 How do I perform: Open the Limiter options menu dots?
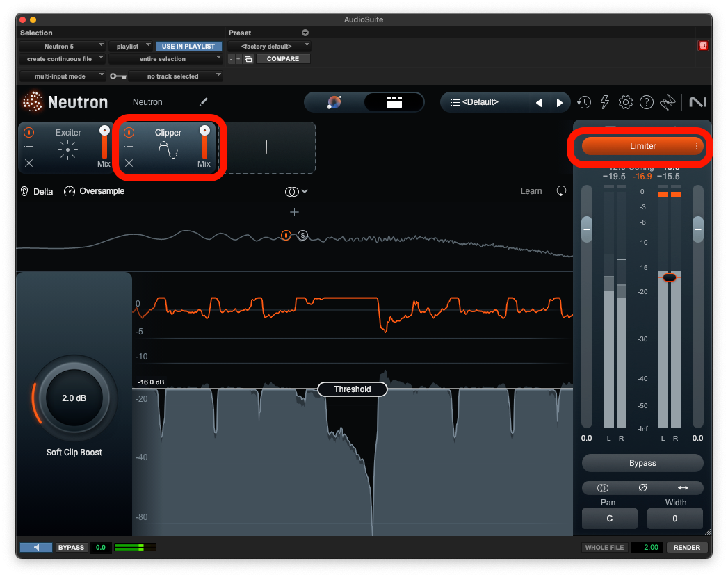(x=697, y=146)
